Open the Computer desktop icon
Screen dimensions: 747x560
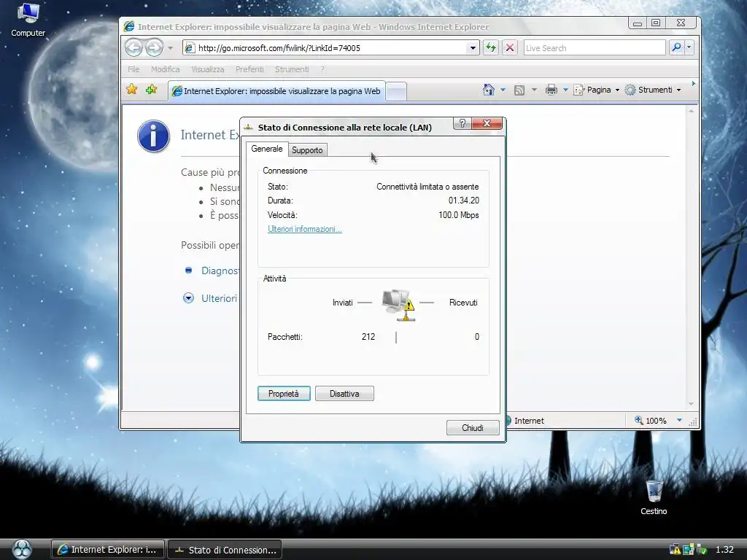coord(28,20)
